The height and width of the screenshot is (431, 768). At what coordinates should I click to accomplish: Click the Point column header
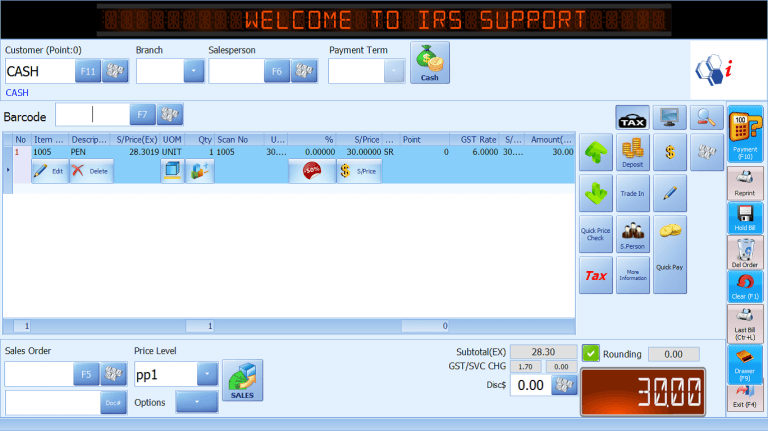point(425,140)
